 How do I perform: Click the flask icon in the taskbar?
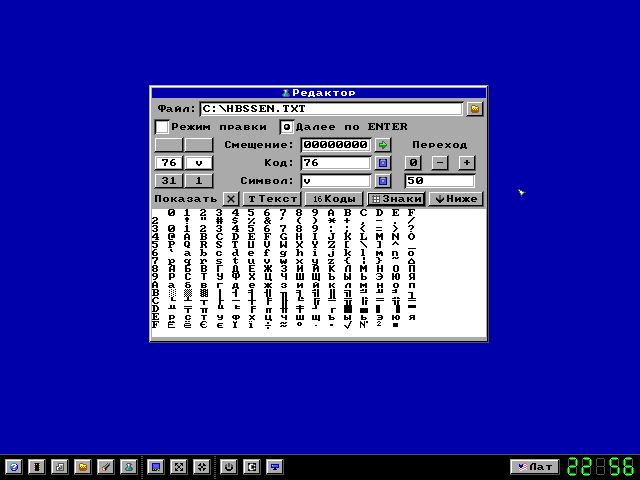pos(128,467)
